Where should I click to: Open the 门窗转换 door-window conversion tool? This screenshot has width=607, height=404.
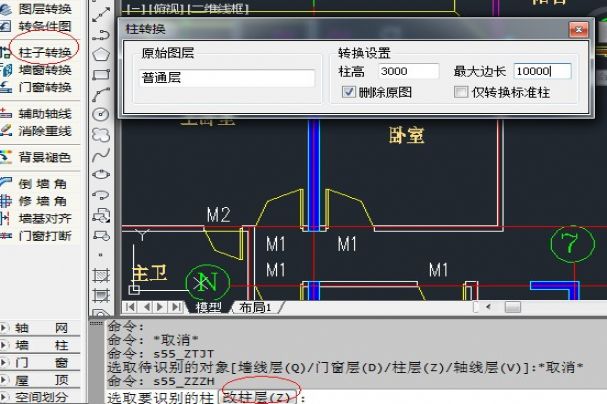pyautogui.click(x=44, y=87)
